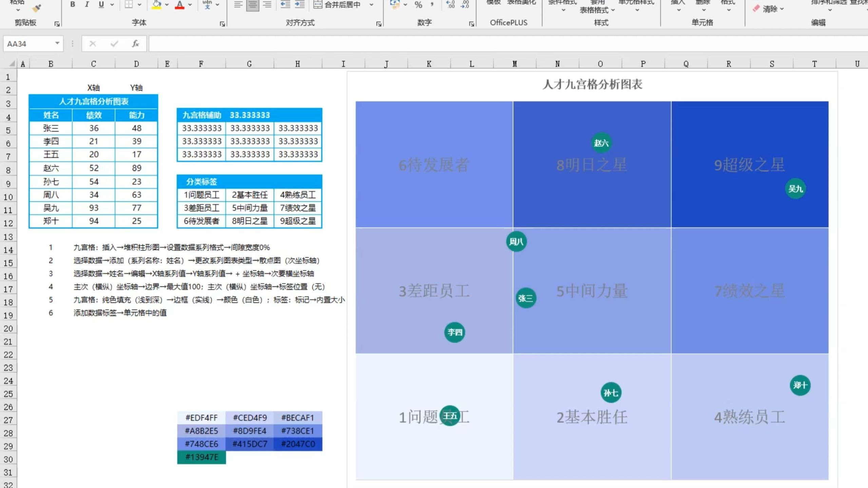868x488 pixels.
Task: Select the #13947E green color swatch
Action: 202,457
